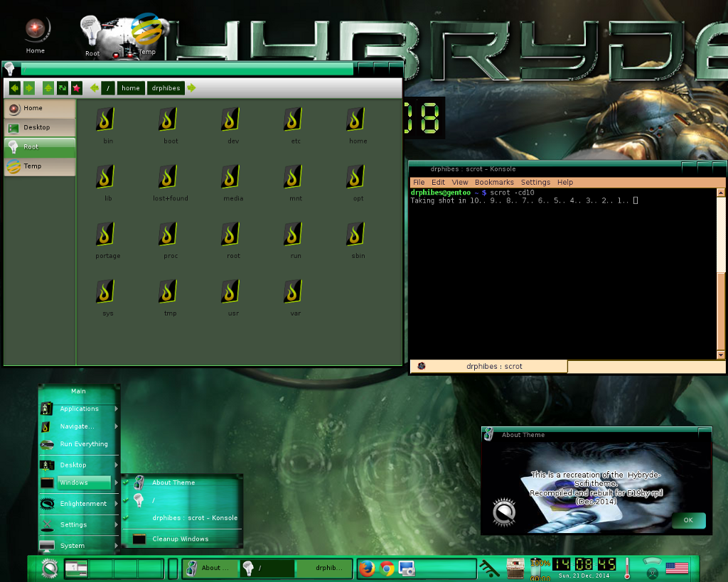Select the sbin folder
The height and width of the screenshot is (582, 728).
[358, 240]
